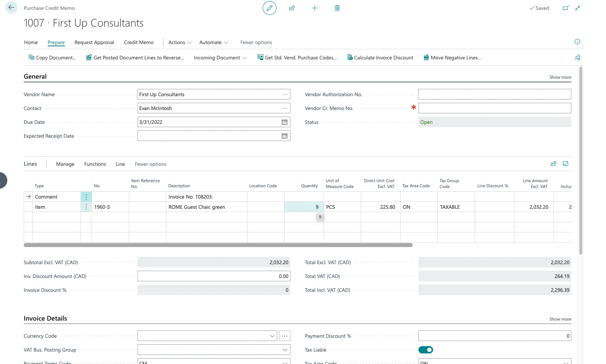Click PCS unit of measure cell
Screen dimensions: 606x364
(342, 207)
